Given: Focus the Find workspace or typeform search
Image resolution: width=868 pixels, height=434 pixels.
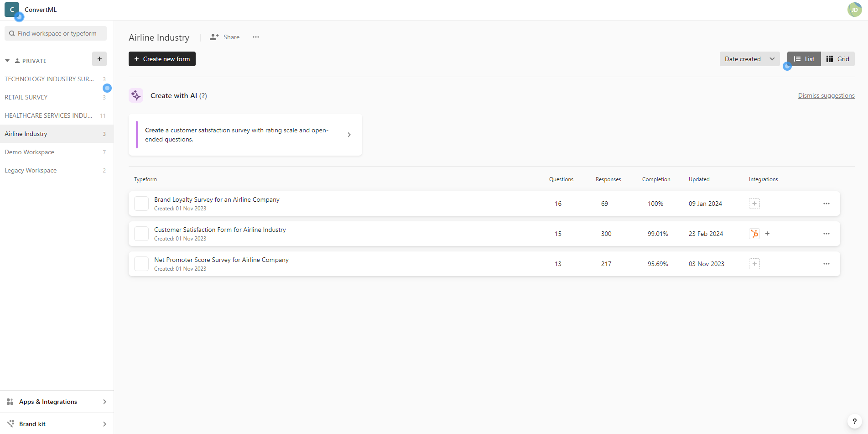Looking at the screenshot, I should (56, 33).
